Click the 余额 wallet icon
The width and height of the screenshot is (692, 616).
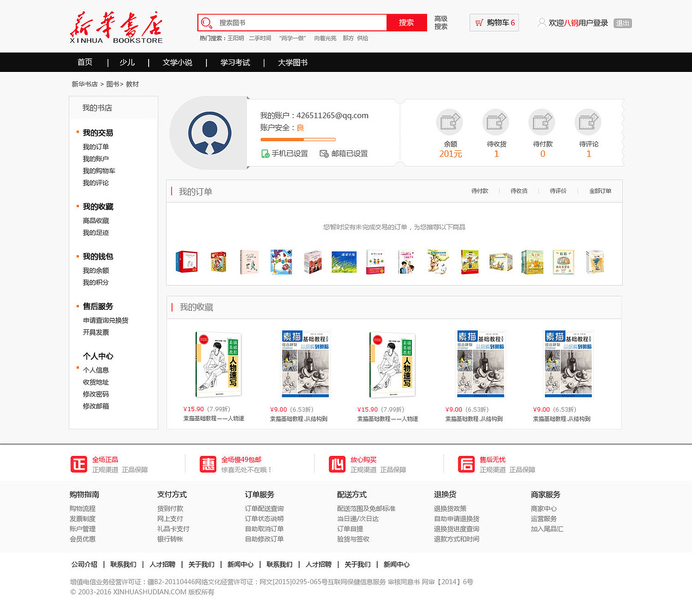450,122
